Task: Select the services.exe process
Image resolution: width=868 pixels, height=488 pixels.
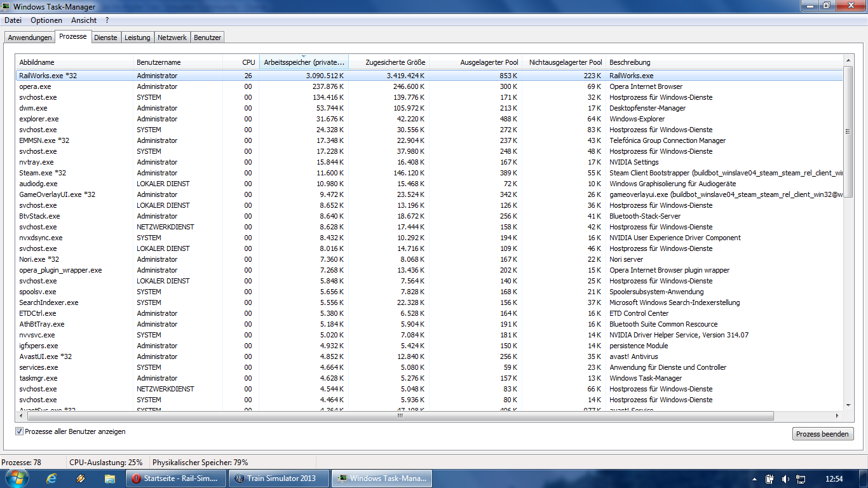Action: 430,367
